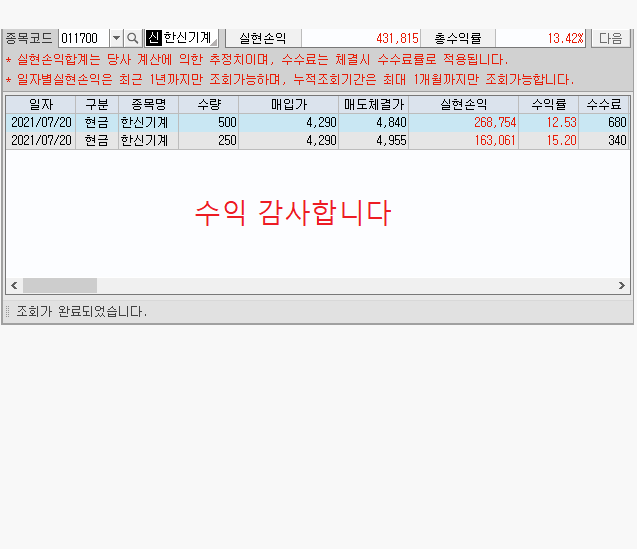
Task: Open the stock code dropdown arrow
Action: pyautogui.click(x=116, y=38)
